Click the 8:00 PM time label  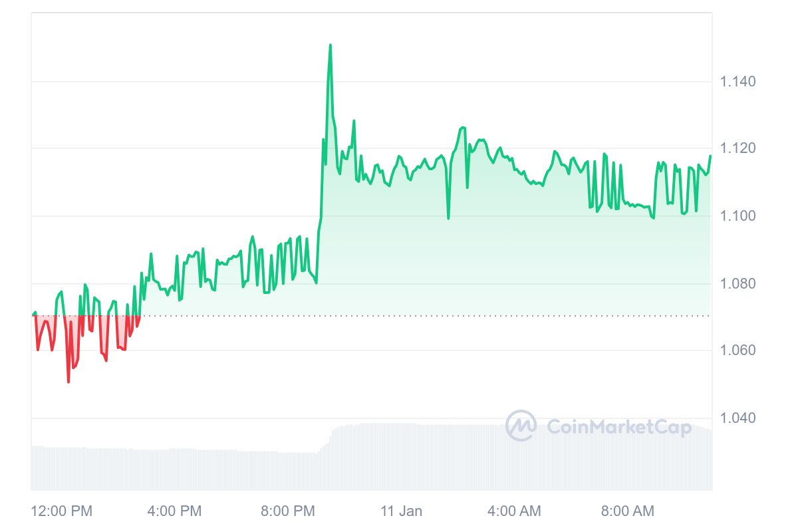tap(287, 511)
